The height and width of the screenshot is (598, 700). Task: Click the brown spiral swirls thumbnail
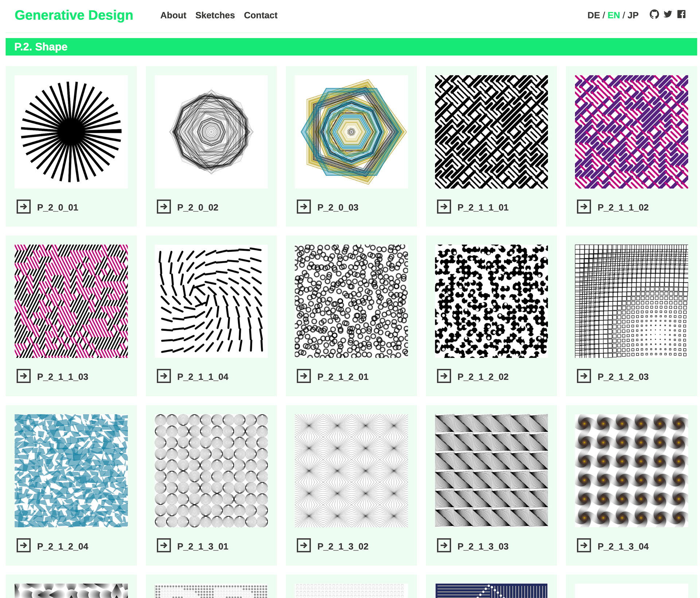click(631, 471)
